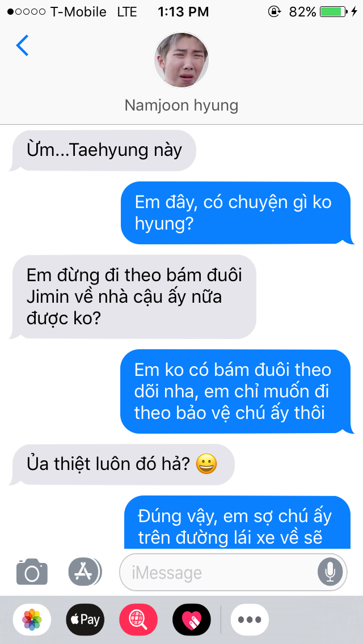363x644 pixels.
Task: Tap the blue back arrow
Action: point(22,45)
